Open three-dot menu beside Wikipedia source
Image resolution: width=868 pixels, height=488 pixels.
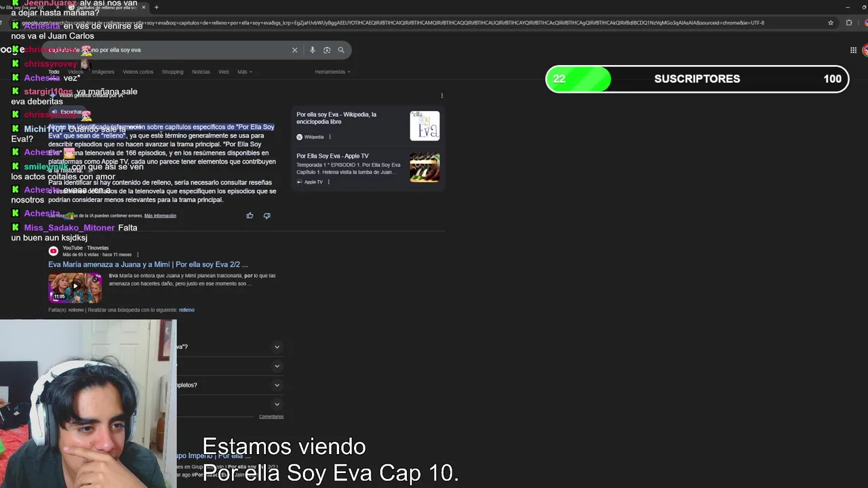point(330,137)
